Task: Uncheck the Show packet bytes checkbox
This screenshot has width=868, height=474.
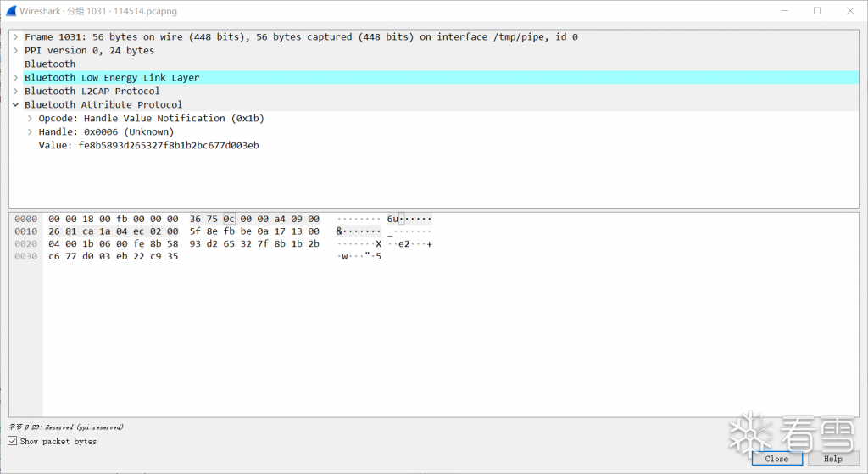Action: (12, 441)
